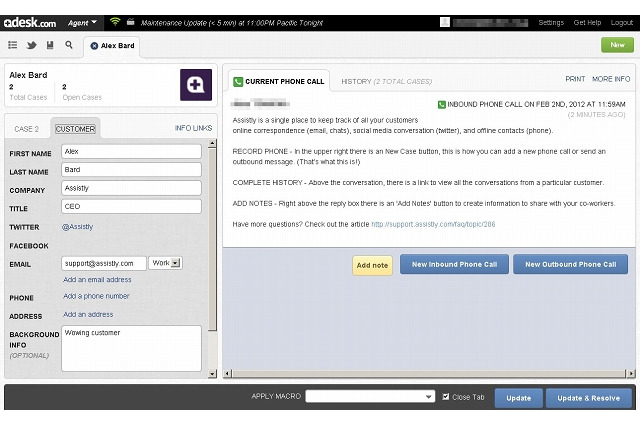
Task: Click the user profile avatar icon
Action: (x=443, y=21)
